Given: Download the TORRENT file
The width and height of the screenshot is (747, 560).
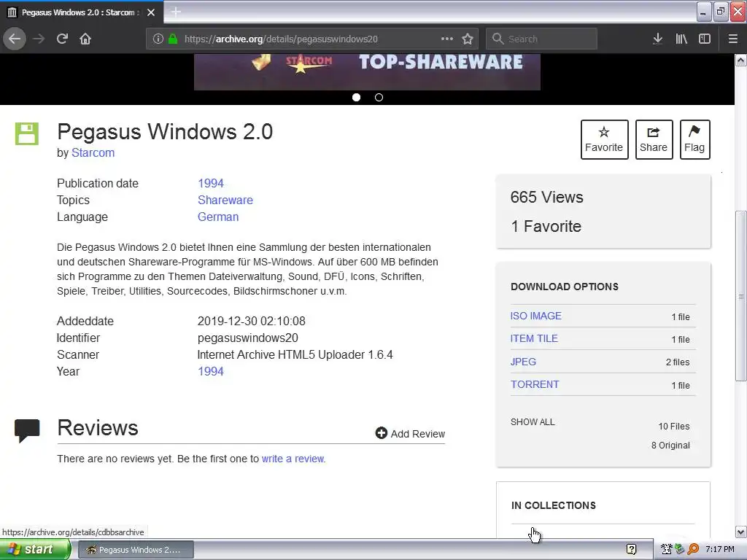Looking at the screenshot, I should tap(535, 384).
